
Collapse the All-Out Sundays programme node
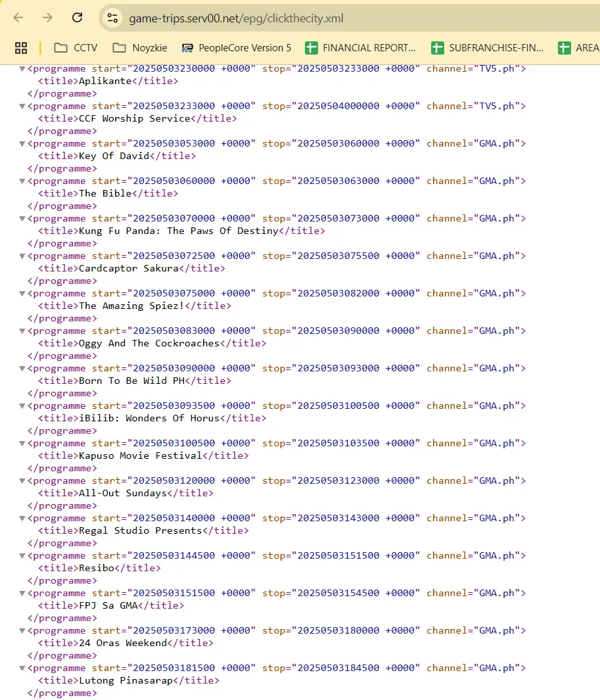pyautogui.click(x=22, y=482)
